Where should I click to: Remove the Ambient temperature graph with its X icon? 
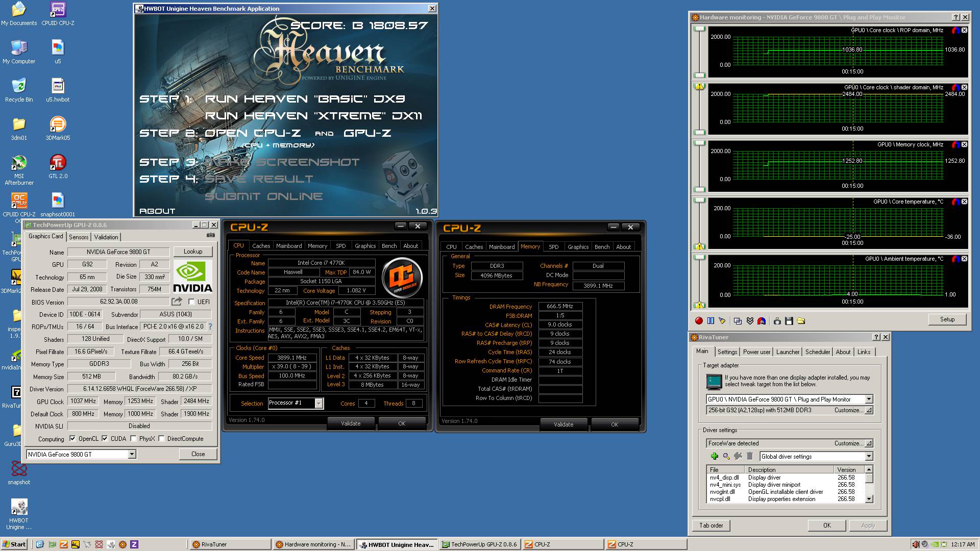click(964, 259)
